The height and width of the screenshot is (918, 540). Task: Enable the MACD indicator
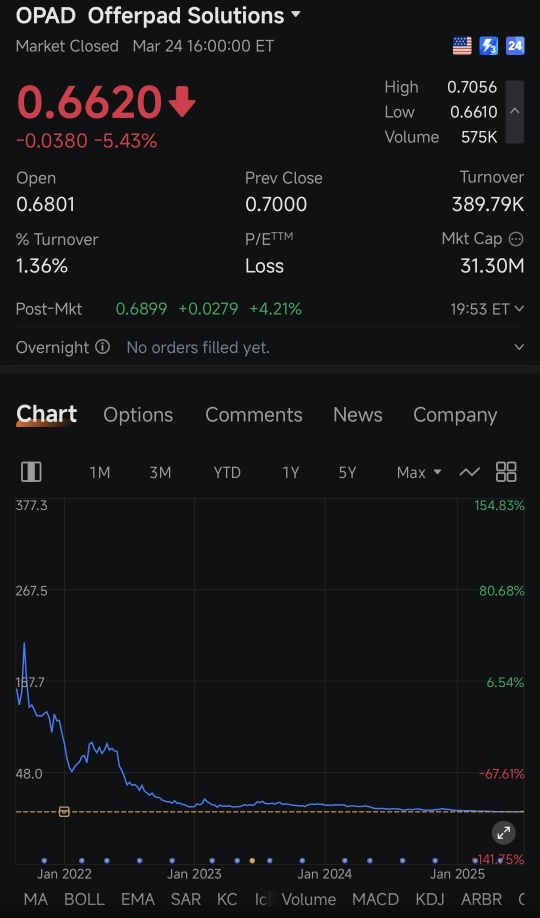(x=375, y=899)
